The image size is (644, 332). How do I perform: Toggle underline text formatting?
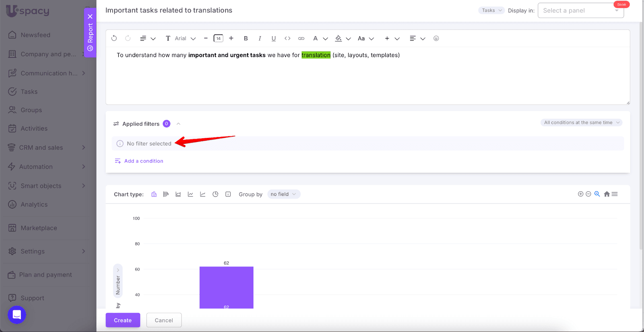pos(274,39)
